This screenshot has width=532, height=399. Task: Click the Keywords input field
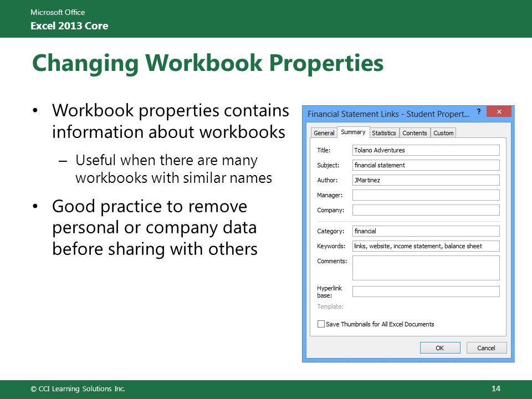426,246
